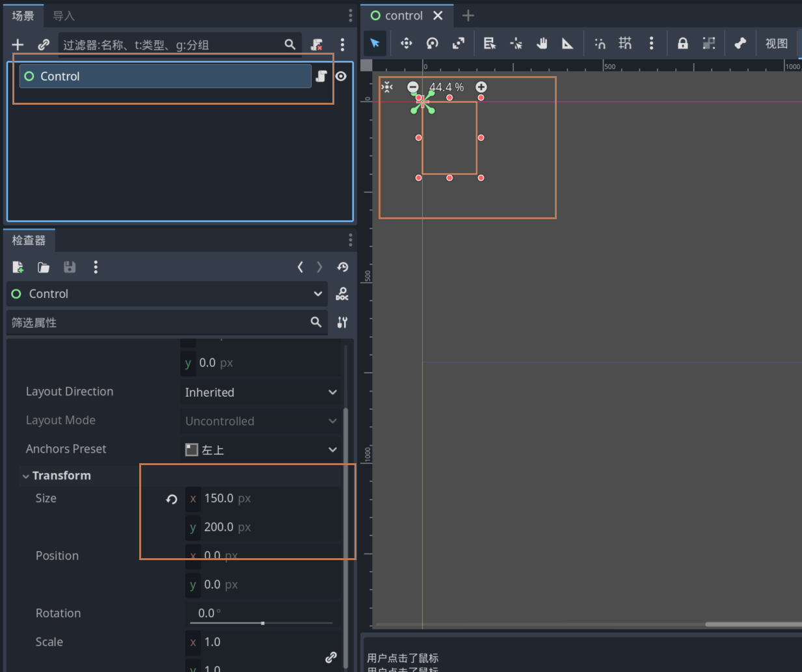Image resolution: width=802 pixels, height=672 pixels.
Task: Open the 视图 view menu
Action: click(x=777, y=44)
